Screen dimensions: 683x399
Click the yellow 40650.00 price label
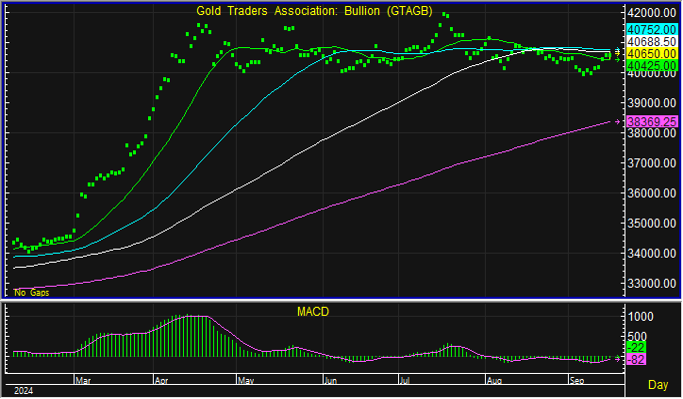click(652, 54)
